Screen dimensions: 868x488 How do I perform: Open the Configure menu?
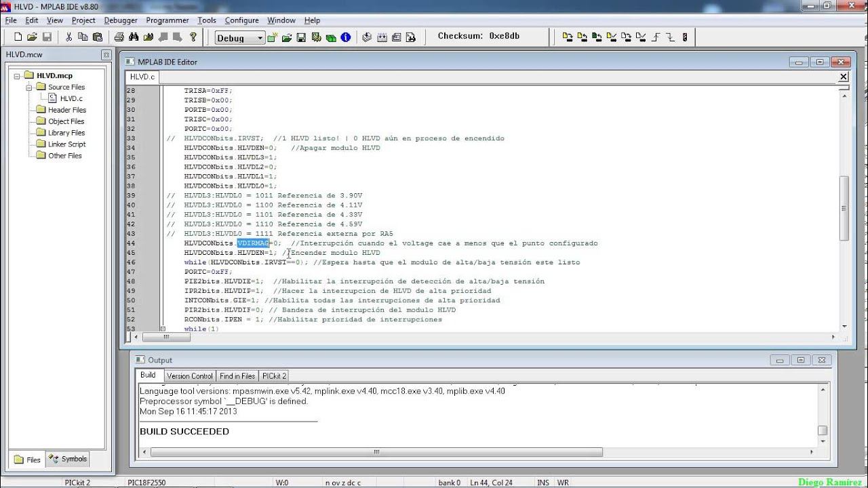pyautogui.click(x=241, y=20)
